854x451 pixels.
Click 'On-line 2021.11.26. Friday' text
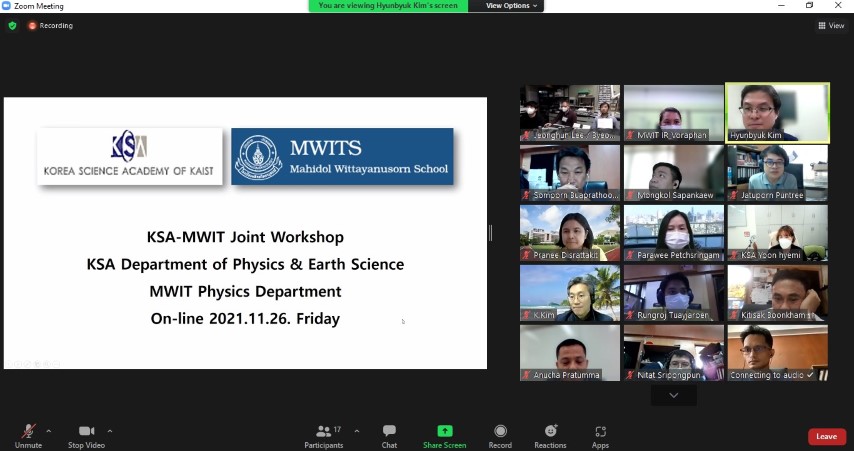[245, 319]
